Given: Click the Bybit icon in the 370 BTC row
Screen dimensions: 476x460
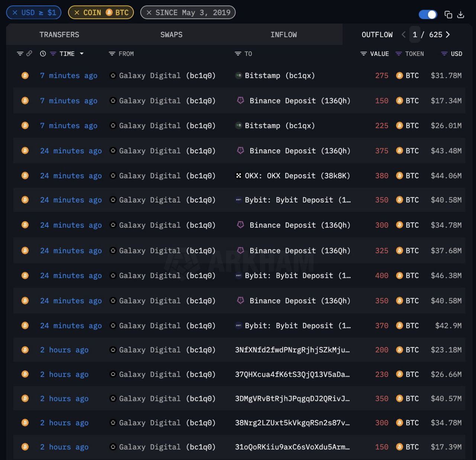Looking at the screenshot, I should pyautogui.click(x=239, y=326).
